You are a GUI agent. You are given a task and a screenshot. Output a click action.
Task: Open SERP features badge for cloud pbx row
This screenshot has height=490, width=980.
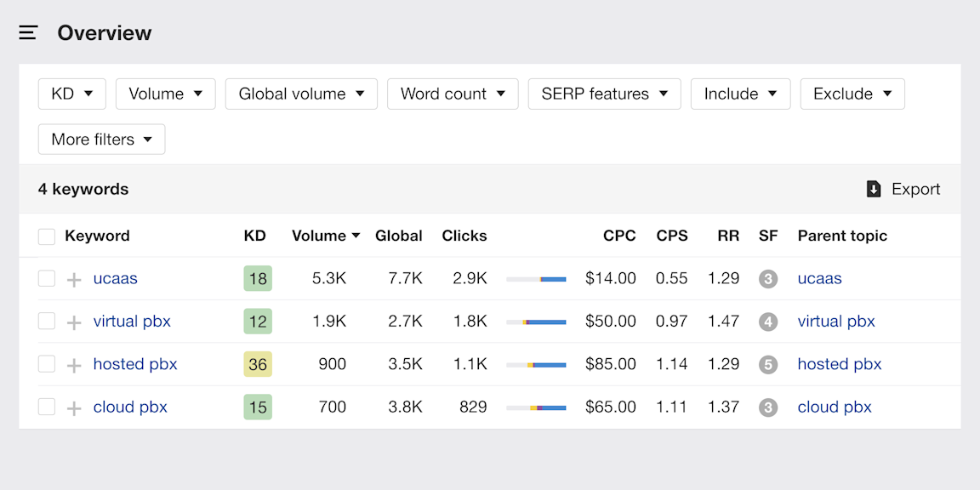click(768, 407)
